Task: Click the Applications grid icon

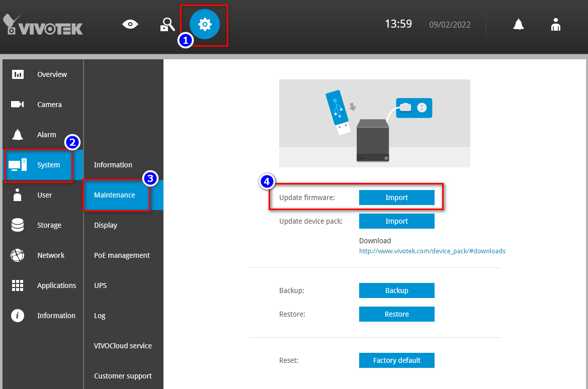Action: point(18,285)
